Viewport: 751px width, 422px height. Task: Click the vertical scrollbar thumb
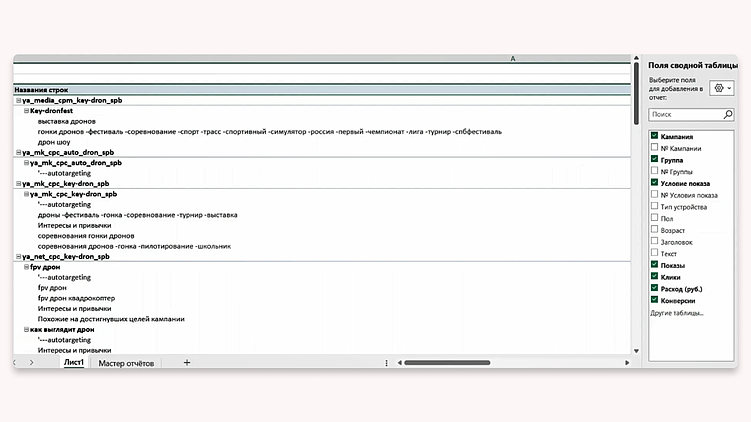pos(636,93)
